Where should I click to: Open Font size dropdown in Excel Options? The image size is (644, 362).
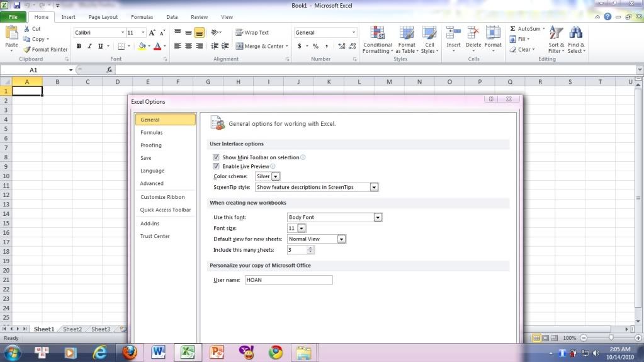302,229
